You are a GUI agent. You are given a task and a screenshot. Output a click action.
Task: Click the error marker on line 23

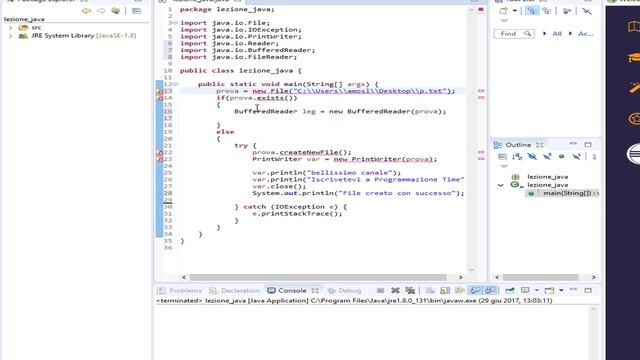coord(160,160)
